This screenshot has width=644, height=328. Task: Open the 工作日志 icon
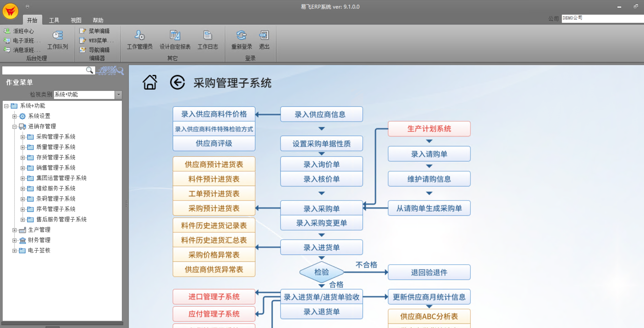(208, 35)
